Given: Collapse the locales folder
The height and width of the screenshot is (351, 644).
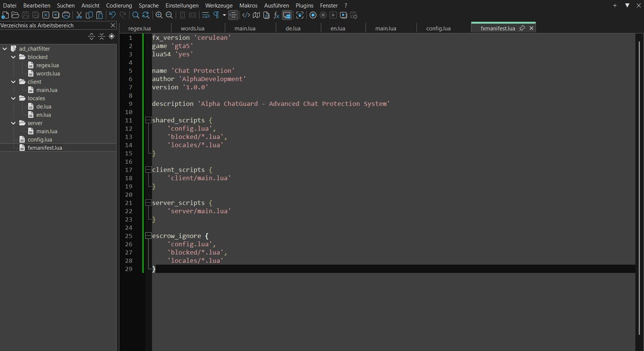Looking at the screenshot, I should 14,98.
